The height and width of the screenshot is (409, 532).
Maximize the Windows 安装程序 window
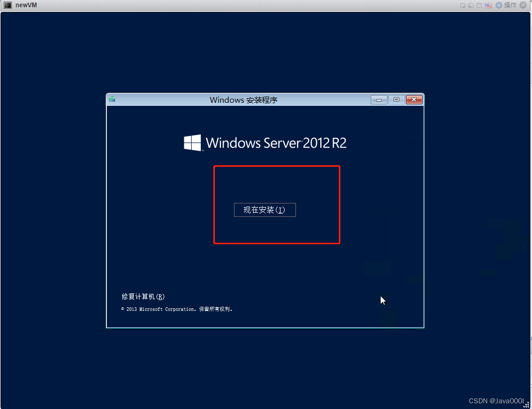[396, 100]
